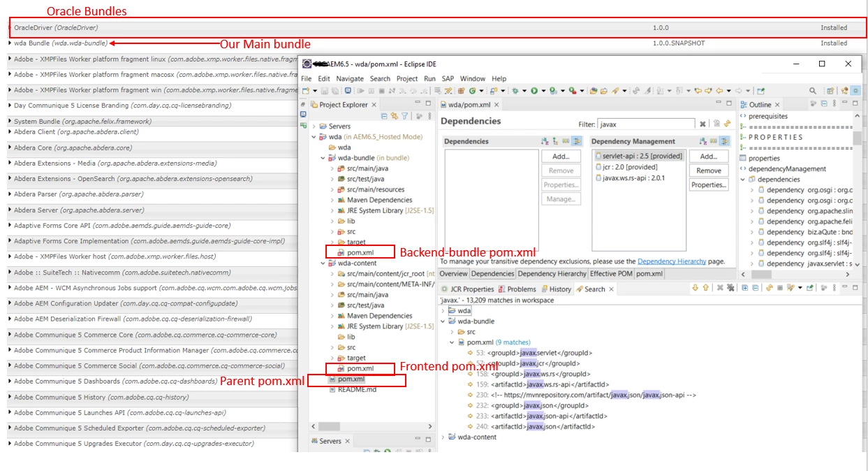Click Remove button in Dependency Management section

[709, 171]
